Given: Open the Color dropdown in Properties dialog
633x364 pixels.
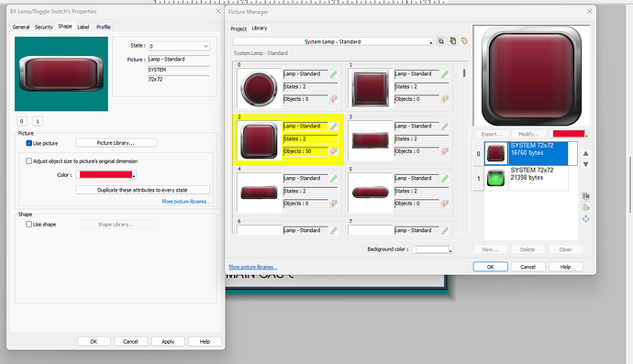Looking at the screenshot, I should 106,175.
